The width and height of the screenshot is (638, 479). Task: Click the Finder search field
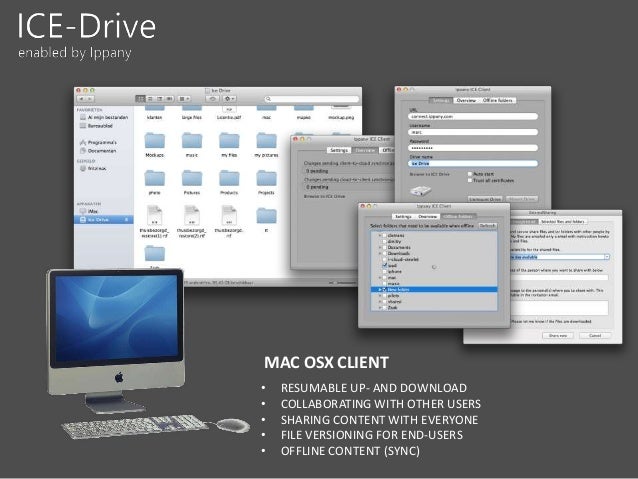pos(311,99)
